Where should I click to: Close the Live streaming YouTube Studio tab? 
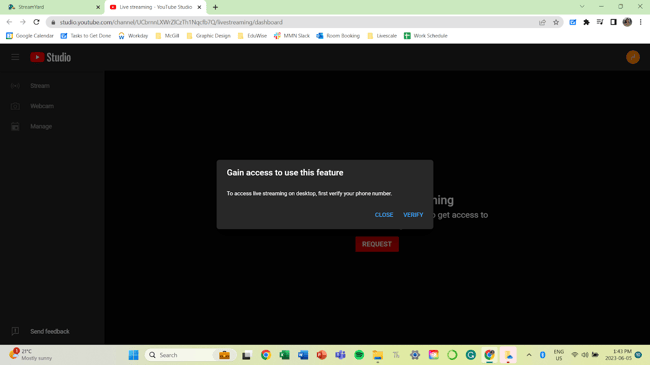click(199, 7)
